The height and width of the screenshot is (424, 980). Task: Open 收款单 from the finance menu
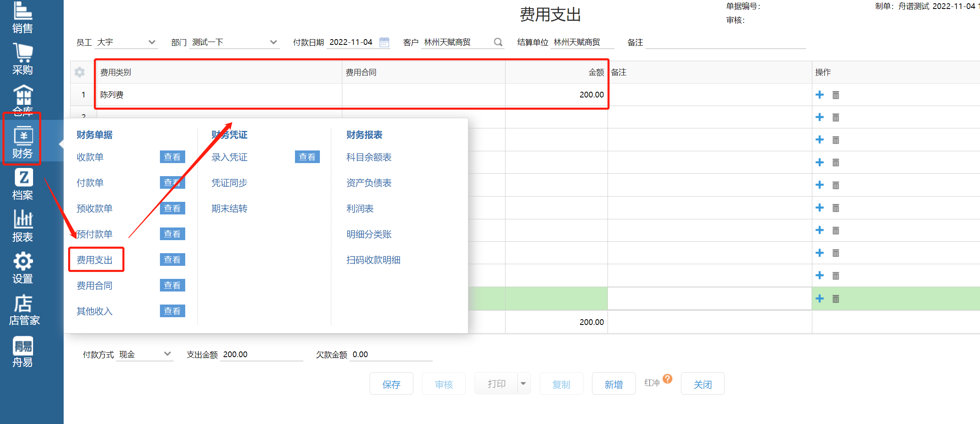tap(90, 157)
